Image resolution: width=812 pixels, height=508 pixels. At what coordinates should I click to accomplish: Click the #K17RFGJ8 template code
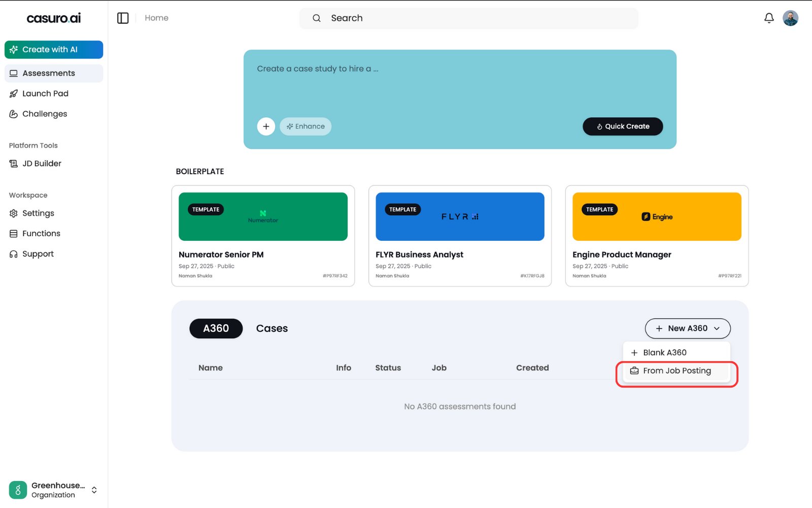click(x=532, y=276)
